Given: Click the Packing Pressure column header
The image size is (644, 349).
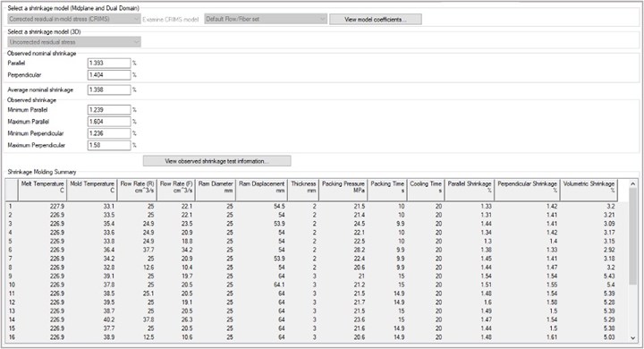Looking at the screenshot, I should 343,190.
